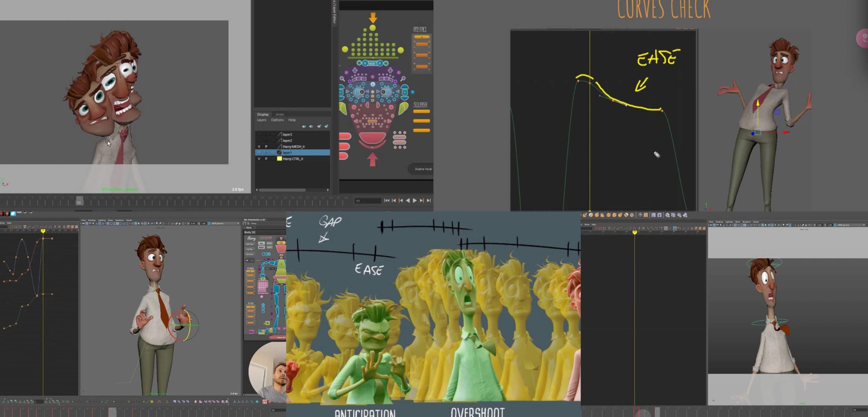Toggle visibility V of Harry:CTRL_lr layer
This screenshot has height=417, width=868.
tap(259, 159)
